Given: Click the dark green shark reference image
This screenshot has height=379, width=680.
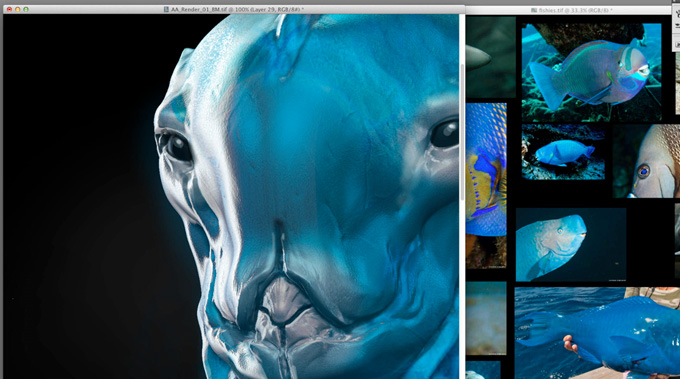Looking at the screenshot, I should coord(490,57).
